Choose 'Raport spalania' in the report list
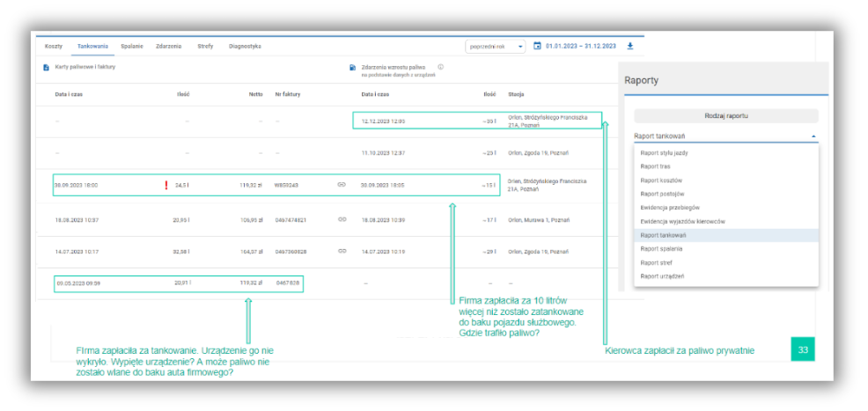Image resolution: width=868 pixels, height=411 pixels. click(x=662, y=249)
